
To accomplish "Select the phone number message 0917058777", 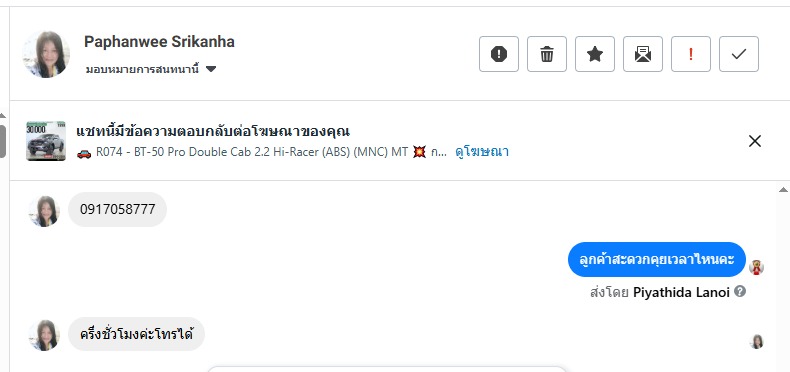I will (117, 209).
